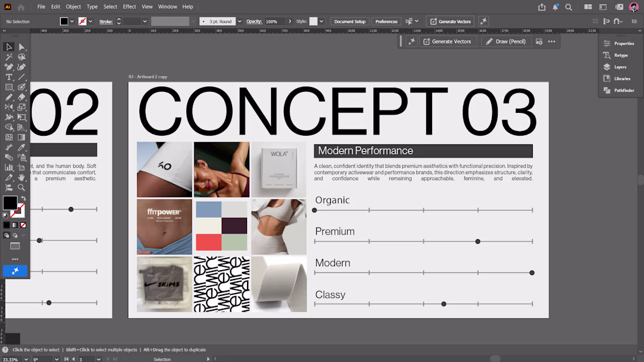Select the Mesh tool
Viewport: 644px width, 362px height.
point(9,137)
